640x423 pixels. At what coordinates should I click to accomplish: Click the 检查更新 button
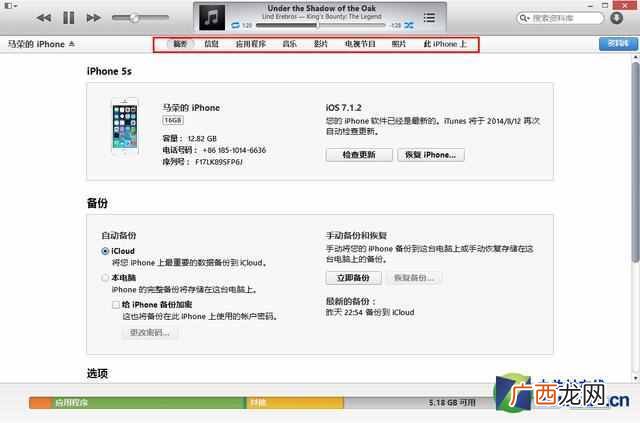coord(359,155)
